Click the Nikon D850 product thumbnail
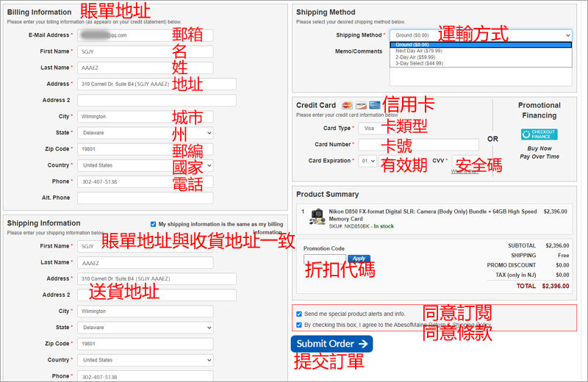 [317, 215]
